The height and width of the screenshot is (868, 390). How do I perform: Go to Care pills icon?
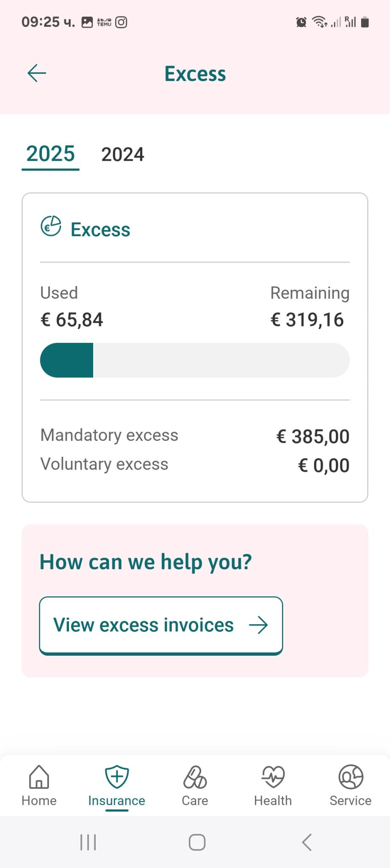[x=195, y=778]
